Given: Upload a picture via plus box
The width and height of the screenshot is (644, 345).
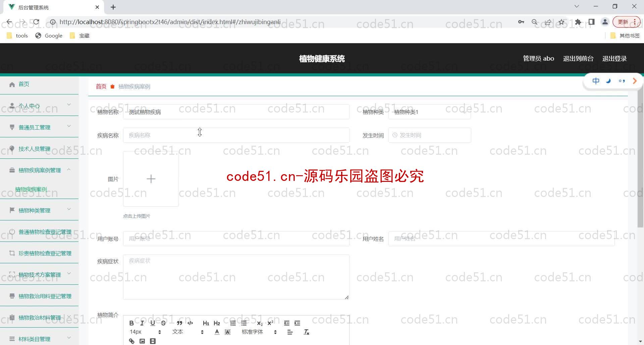Looking at the screenshot, I should [151, 179].
